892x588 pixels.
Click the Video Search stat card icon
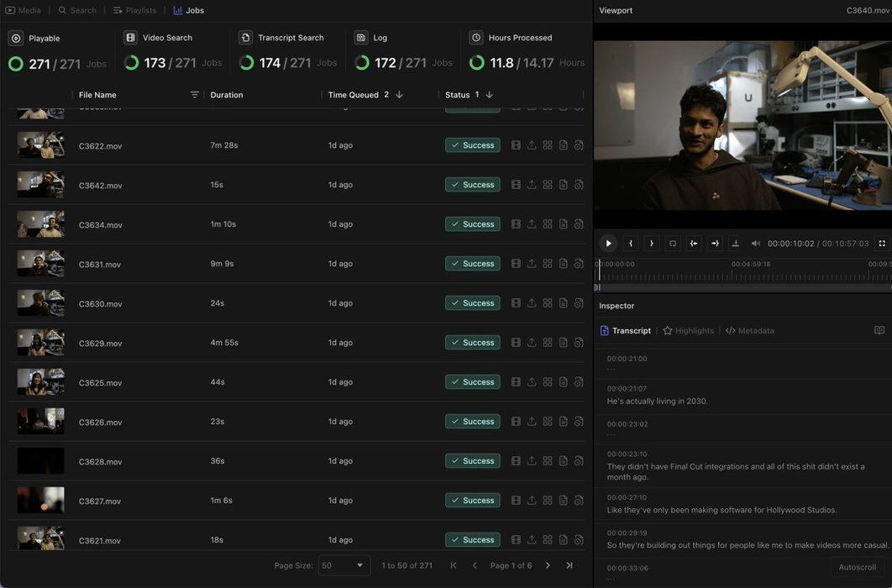click(x=130, y=38)
